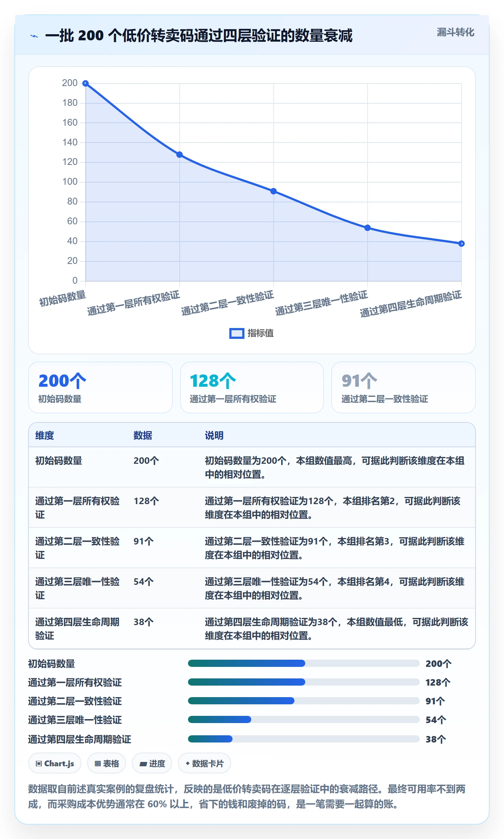Click the 维度 column header
Image resolution: width=504 pixels, height=839 pixels.
45,435
